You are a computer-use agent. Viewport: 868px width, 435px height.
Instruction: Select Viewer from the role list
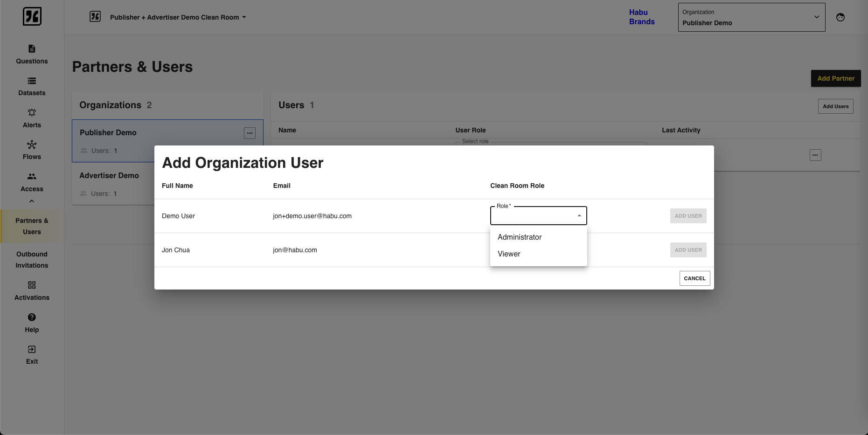point(538,254)
